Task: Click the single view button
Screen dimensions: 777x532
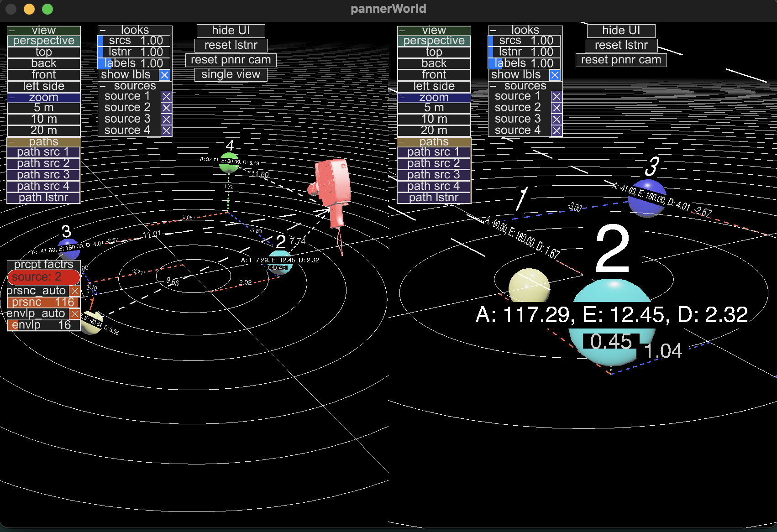Action: [x=231, y=74]
